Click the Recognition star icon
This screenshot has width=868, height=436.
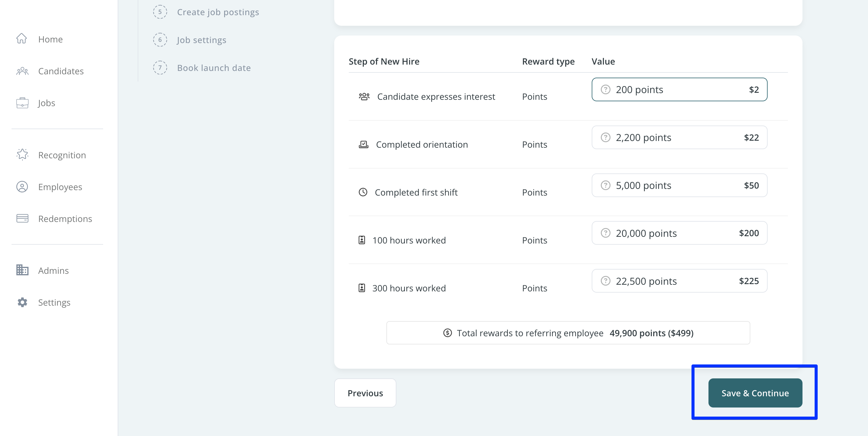pos(22,155)
